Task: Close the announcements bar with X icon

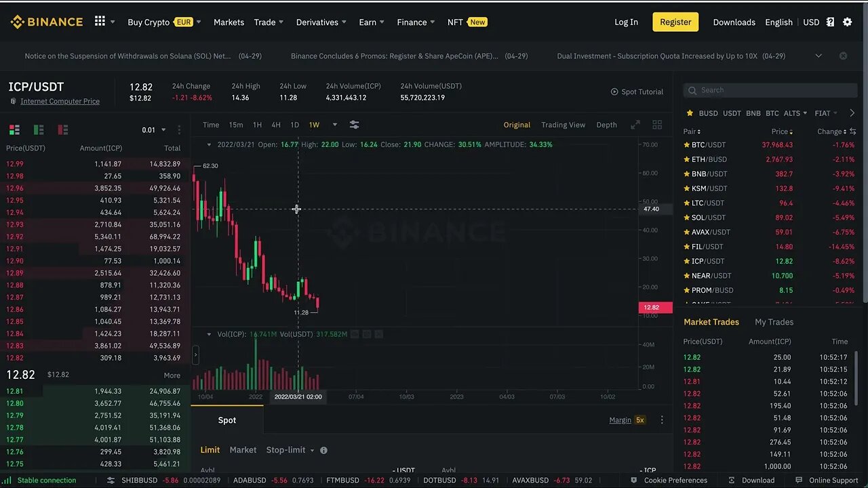Action: coord(843,56)
